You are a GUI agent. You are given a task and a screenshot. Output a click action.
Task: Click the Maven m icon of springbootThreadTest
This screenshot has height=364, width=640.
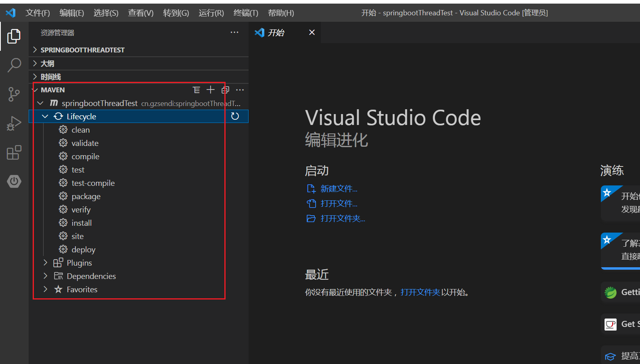point(54,103)
